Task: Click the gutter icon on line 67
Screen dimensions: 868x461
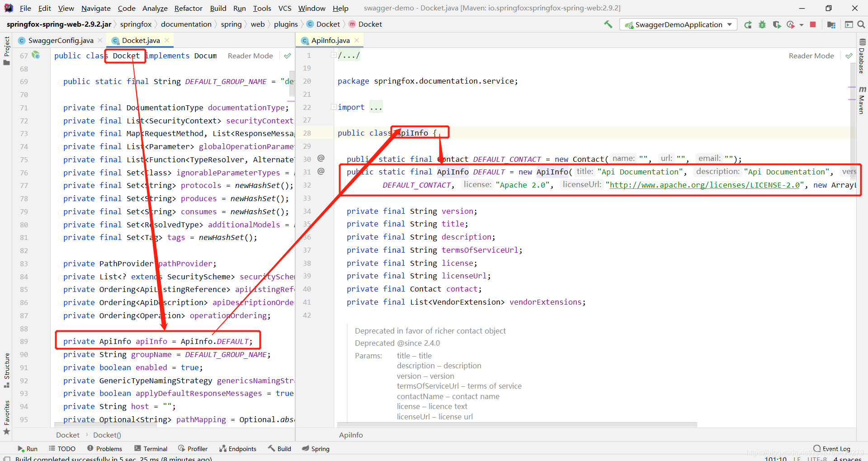Action: coord(36,55)
